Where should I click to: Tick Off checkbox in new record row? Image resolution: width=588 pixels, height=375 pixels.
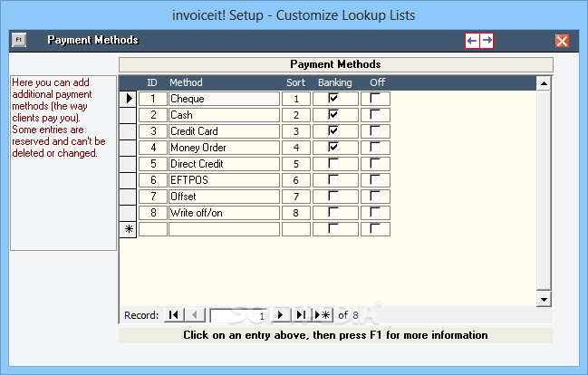[x=375, y=229]
